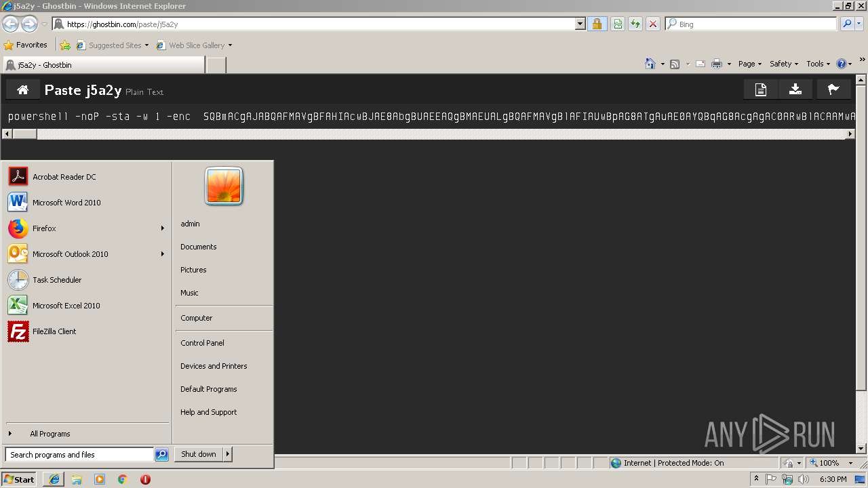Click horizontal scrollbar right arrow
Viewport: 868px width, 488px height.
(x=850, y=134)
